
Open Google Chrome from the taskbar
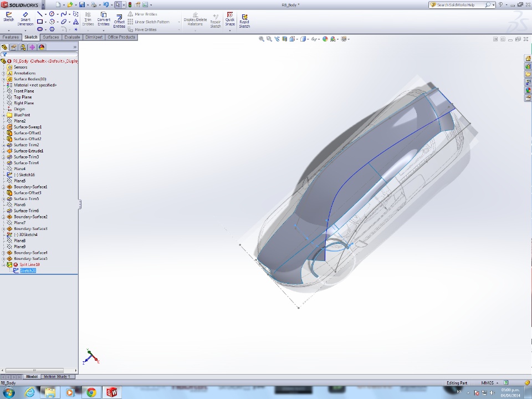91,392
